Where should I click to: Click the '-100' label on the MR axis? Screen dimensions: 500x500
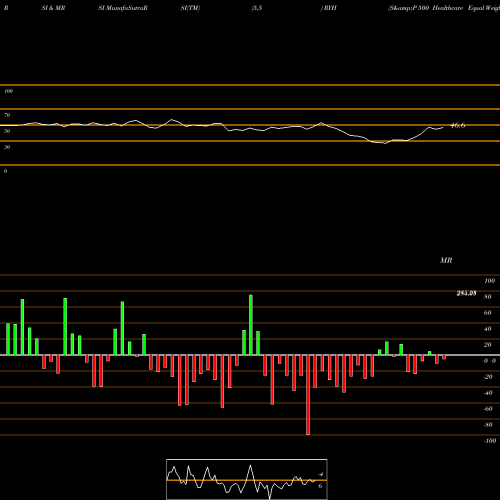tap(490, 441)
